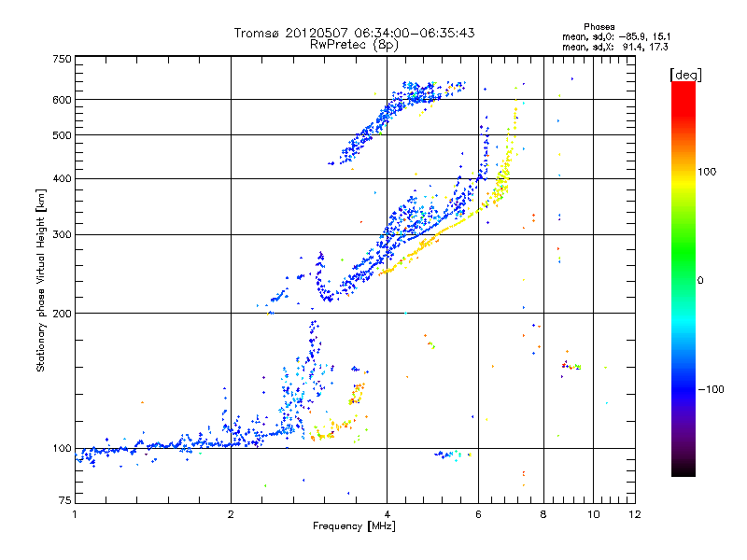
Task: Click the y-axis tick label '750'
Action: [63, 59]
